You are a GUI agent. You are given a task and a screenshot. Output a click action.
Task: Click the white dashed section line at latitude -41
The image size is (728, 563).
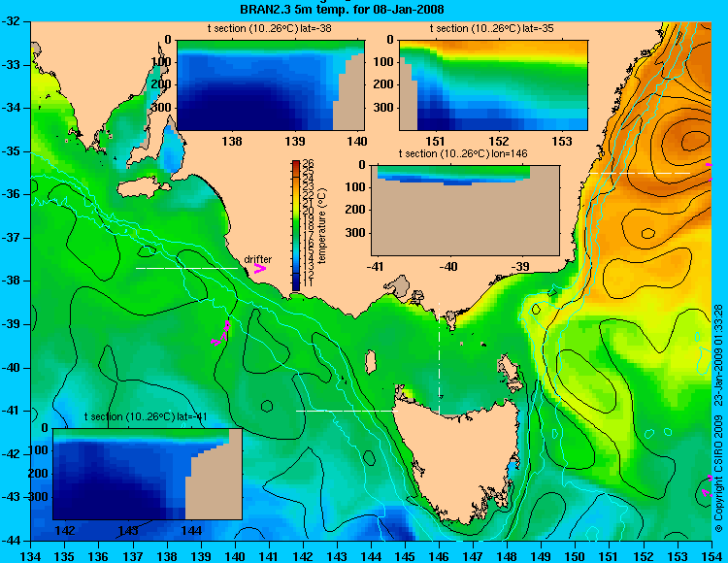coord(347,411)
